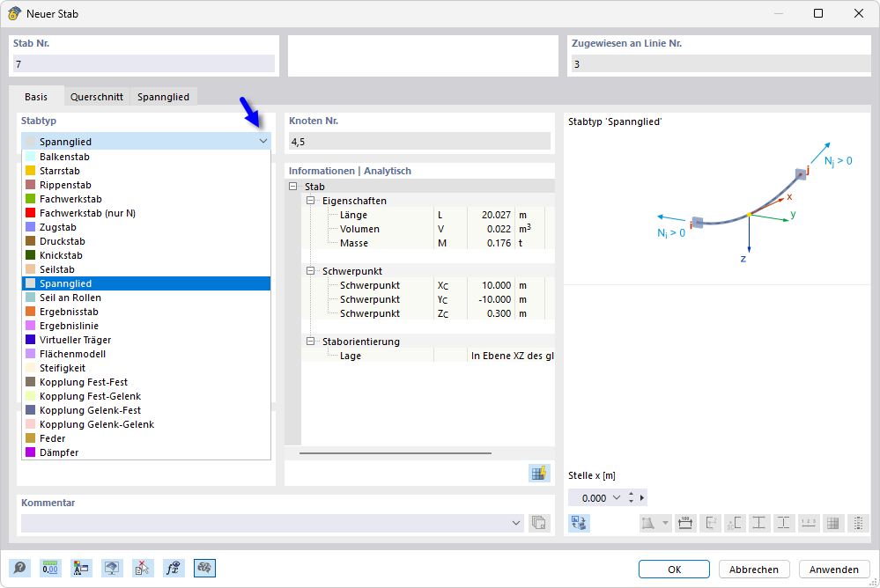Select Balkenstab from the Stabtyp list
Screen dimensions: 880x588
tap(146, 157)
